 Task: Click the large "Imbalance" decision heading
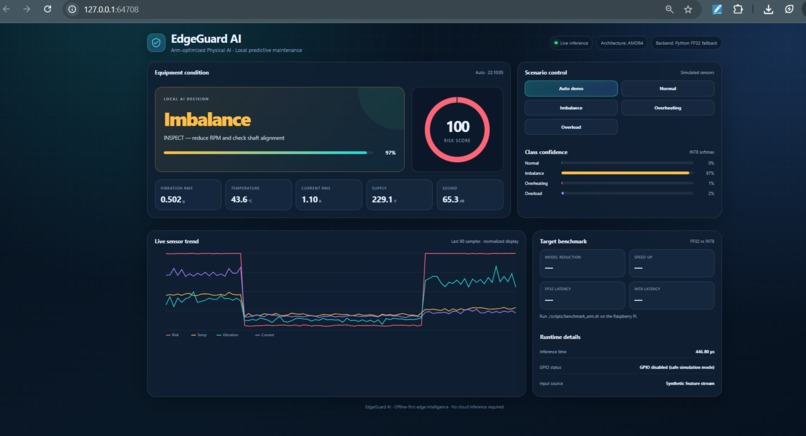[x=207, y=120]
